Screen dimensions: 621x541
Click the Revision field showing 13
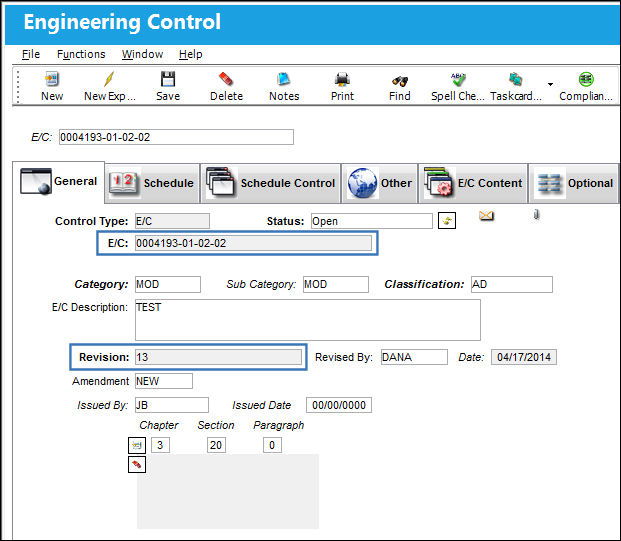click(x=218, y=357)
